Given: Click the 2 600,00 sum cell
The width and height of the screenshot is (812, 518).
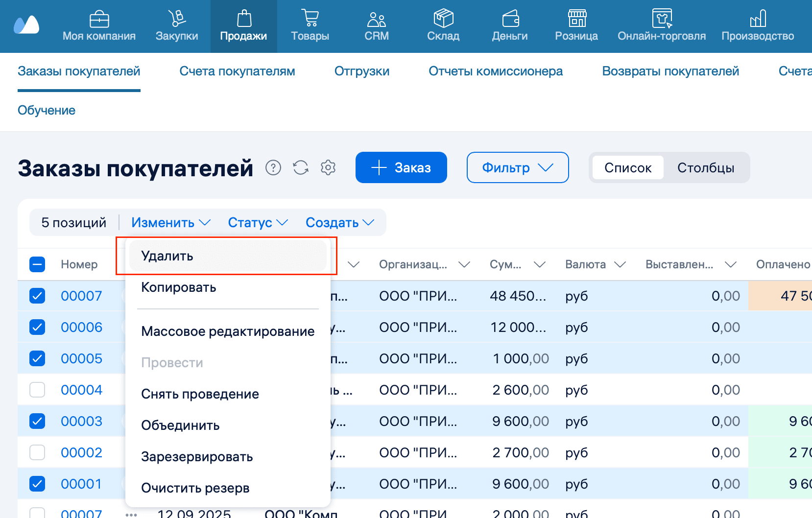Looking at the screenshot, I should pyautogui.click(x=521, y=390).
